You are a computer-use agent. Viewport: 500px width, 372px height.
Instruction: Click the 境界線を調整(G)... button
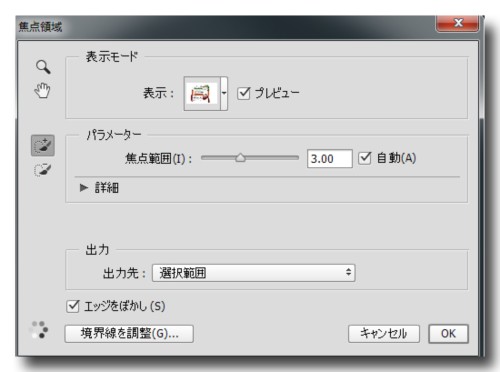pyautogui.click(x=129, y=334)
